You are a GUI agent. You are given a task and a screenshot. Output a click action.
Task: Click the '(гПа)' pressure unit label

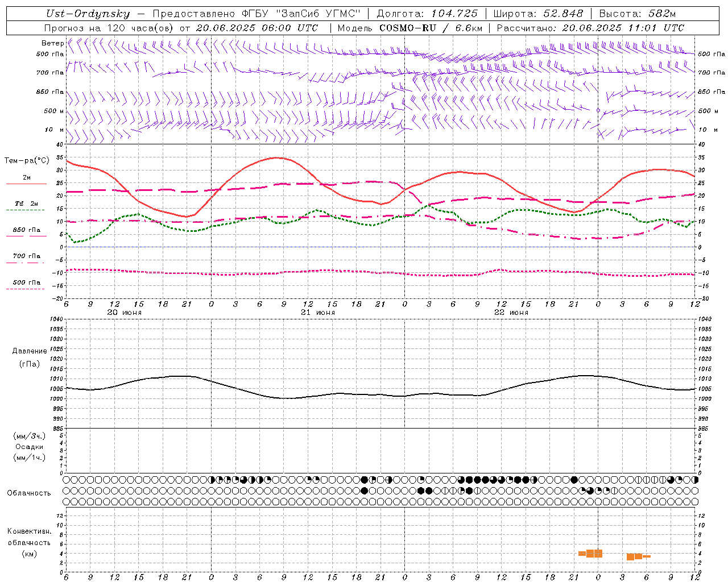click(30, 364)
